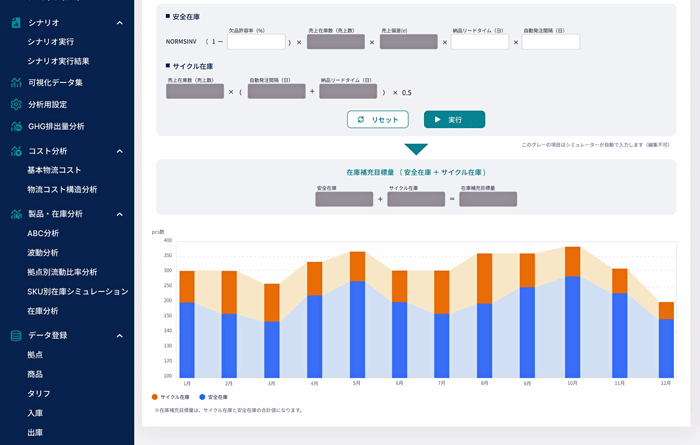Click the GHG排出量分析 icon
The height and width of the screenshot is (445, 700).
click(x=16, y=126)
